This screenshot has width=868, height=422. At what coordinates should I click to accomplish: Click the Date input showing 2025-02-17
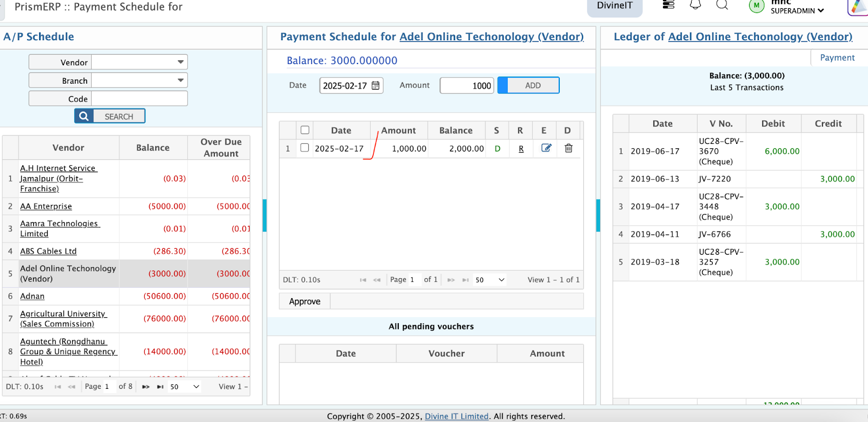click(351, 85)
